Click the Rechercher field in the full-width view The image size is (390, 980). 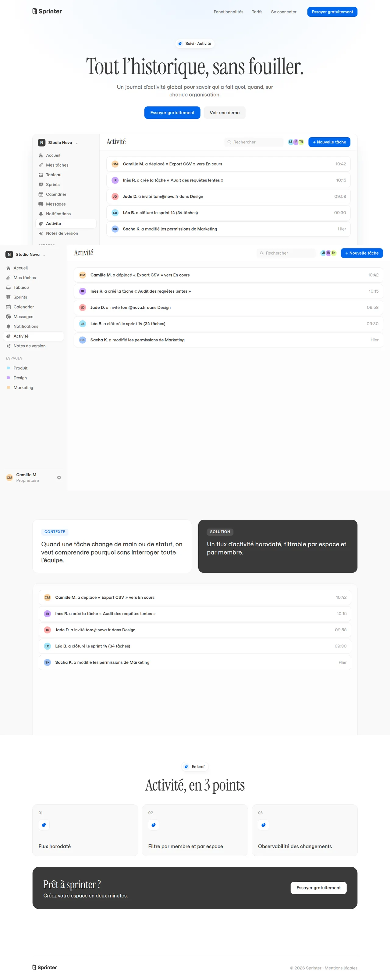(x=286, y=253)
